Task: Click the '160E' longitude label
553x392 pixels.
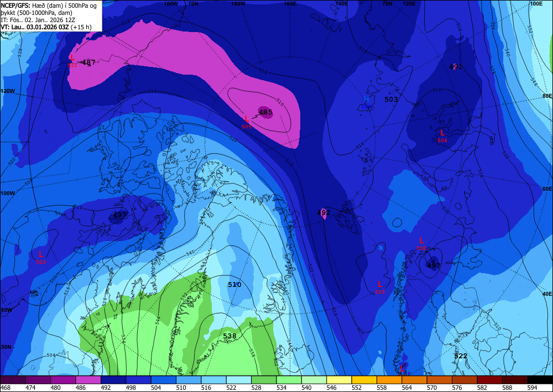Action: (x=290, y=3)
